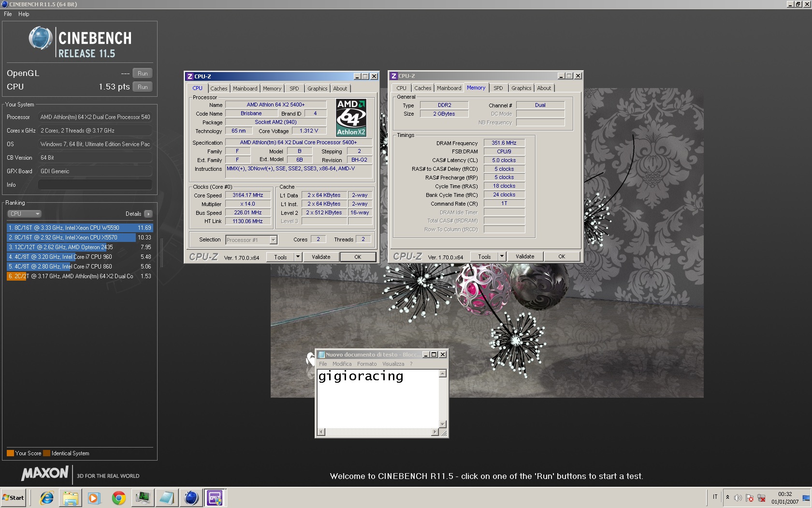Viewport: 812px width, 508px height.
Task: Select the Core i7 960 ranking row
Action: pos(80,257)
